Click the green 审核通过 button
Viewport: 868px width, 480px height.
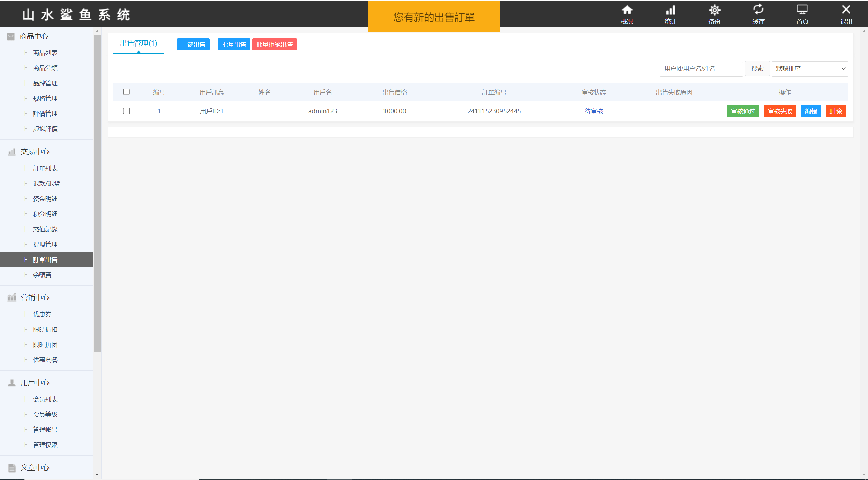743,111
